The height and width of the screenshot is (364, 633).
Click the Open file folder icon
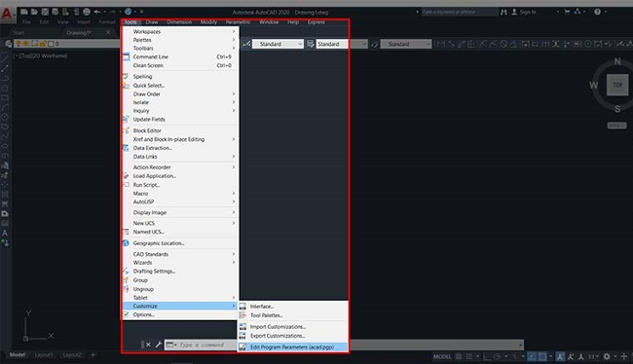(34, 12)
